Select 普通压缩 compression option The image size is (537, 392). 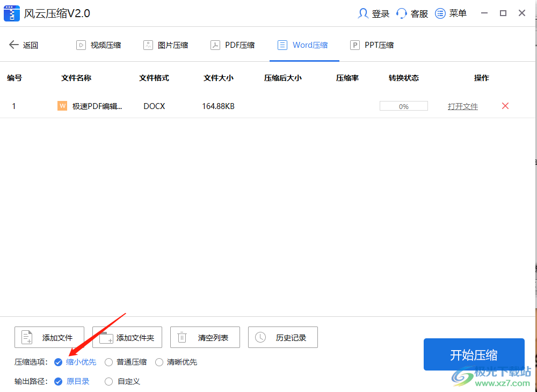coord(126,362)
